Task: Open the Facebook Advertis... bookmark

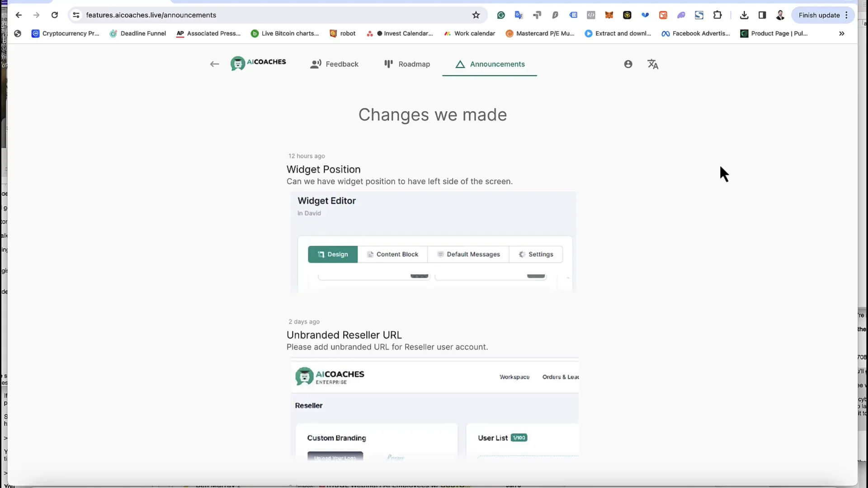Action: click(695, 33)
